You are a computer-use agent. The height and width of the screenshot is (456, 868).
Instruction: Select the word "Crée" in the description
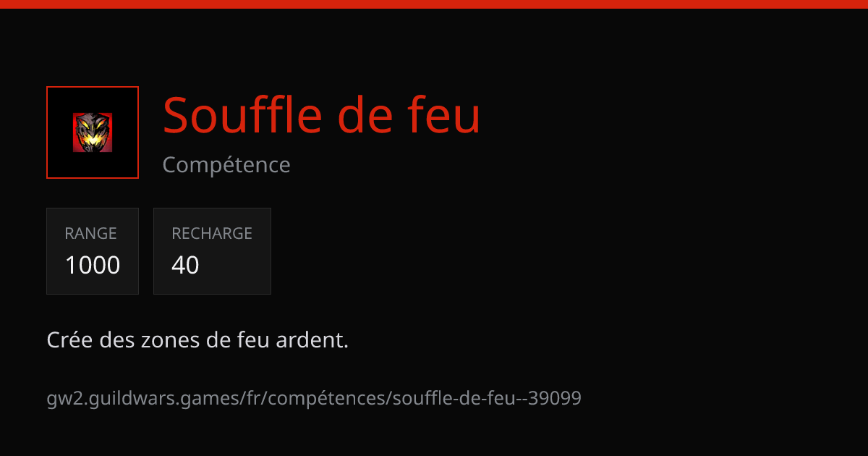[70, 339]
